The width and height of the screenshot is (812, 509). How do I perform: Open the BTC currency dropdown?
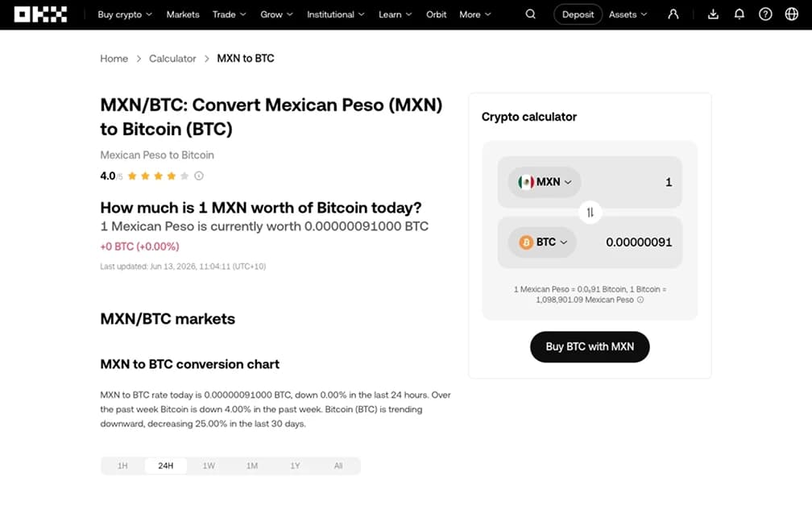[x=542, y=242]
